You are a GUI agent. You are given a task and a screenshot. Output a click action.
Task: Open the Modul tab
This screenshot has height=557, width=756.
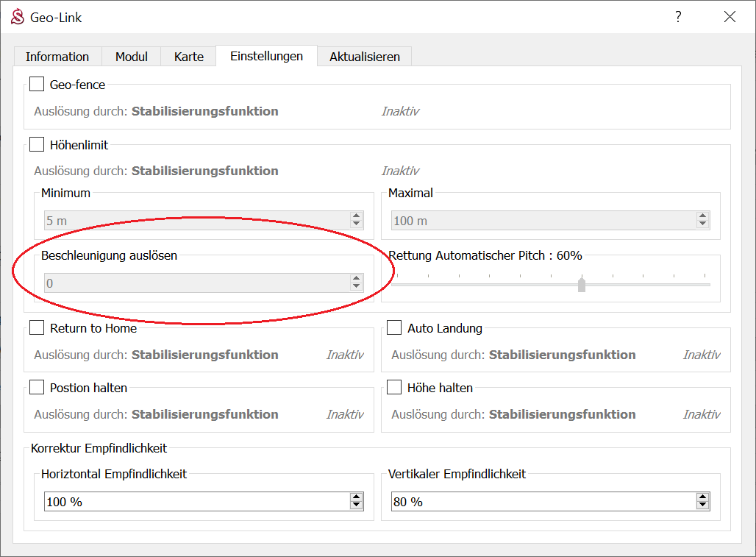coord(132,57)
